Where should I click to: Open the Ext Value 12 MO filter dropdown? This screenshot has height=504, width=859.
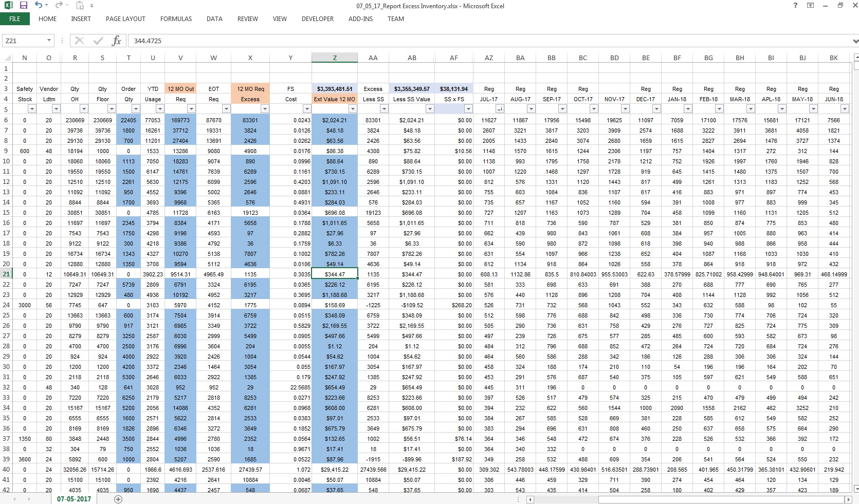[x=353, y=109]
